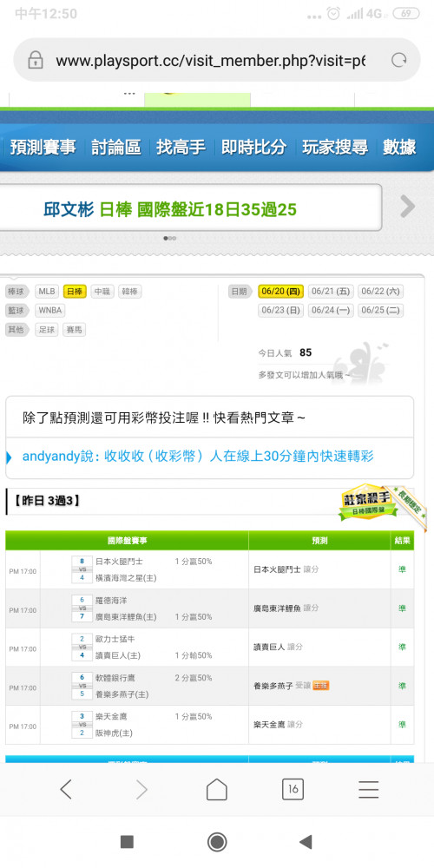434x868 pixels.
Task: Select 日棒 league filter
Action: 75,291
